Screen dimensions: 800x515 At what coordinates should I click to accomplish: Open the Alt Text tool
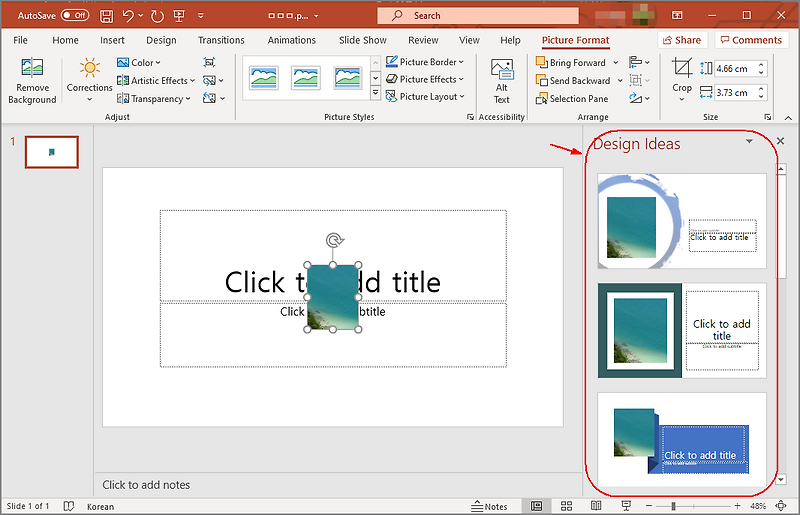pos(502,82)
